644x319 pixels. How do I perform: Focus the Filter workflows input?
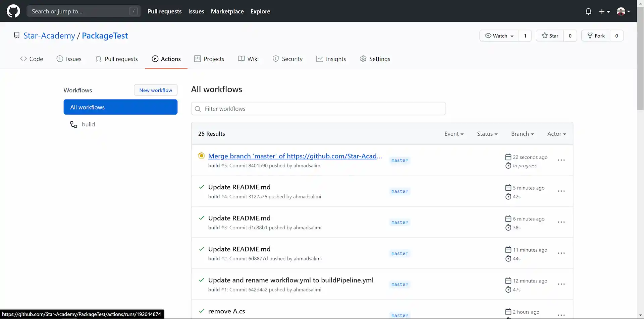click(x=318, y=109)
